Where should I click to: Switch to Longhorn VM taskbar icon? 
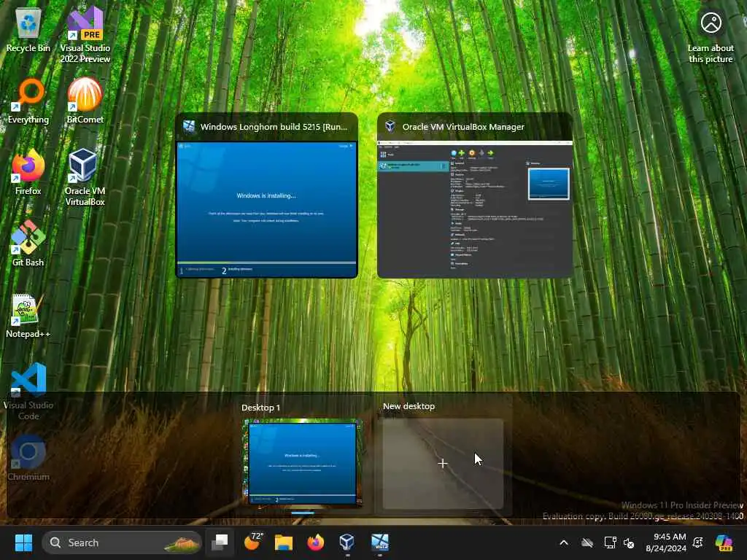379,542
